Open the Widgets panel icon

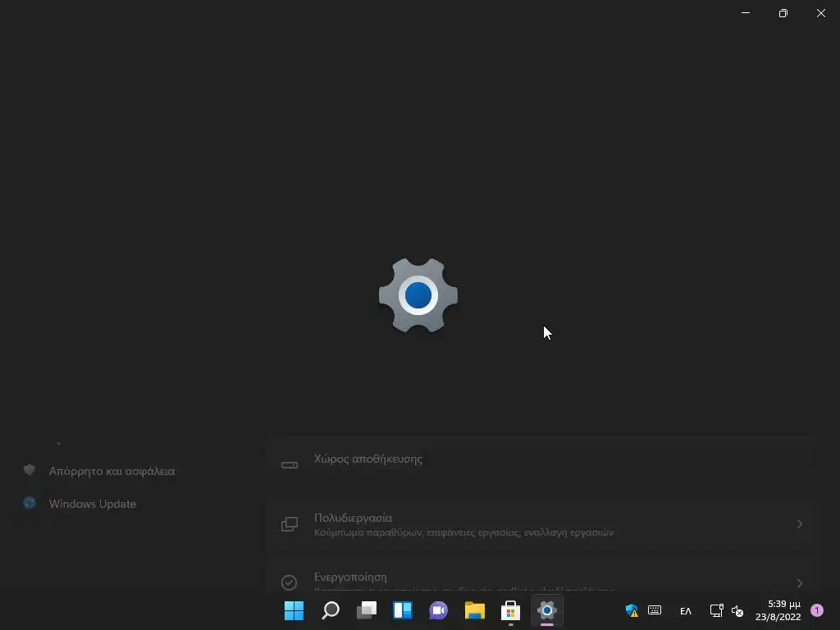tap(402, 610)
